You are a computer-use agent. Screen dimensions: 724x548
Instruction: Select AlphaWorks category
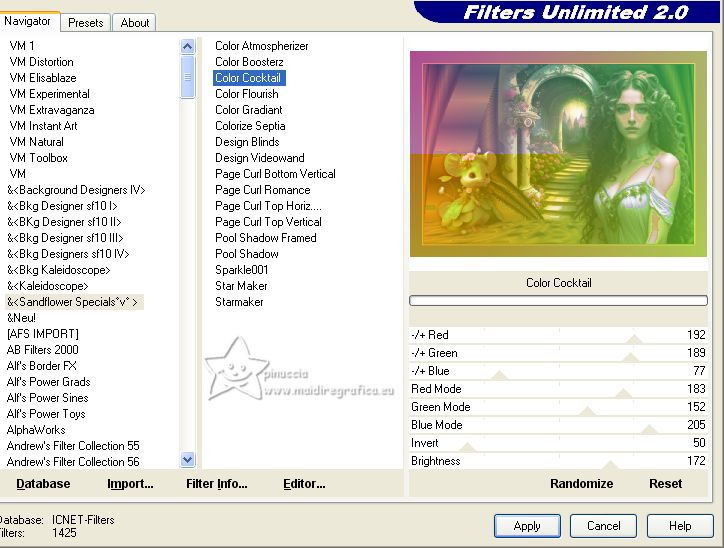(36, 430)
